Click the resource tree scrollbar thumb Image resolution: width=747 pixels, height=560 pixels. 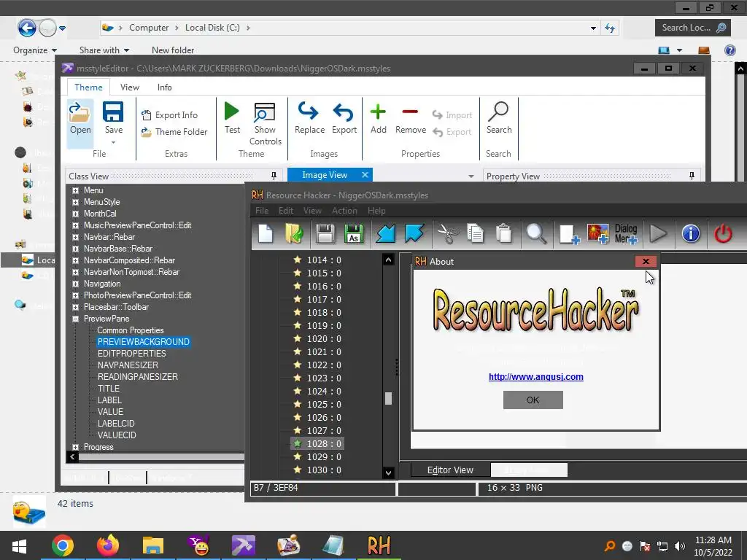(388, 398)
